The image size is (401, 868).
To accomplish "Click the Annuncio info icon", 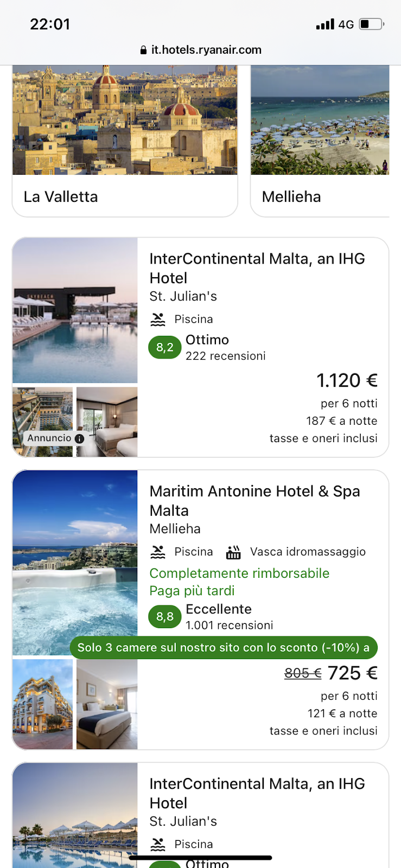I will pyautogui.click(x=80, y=438).
